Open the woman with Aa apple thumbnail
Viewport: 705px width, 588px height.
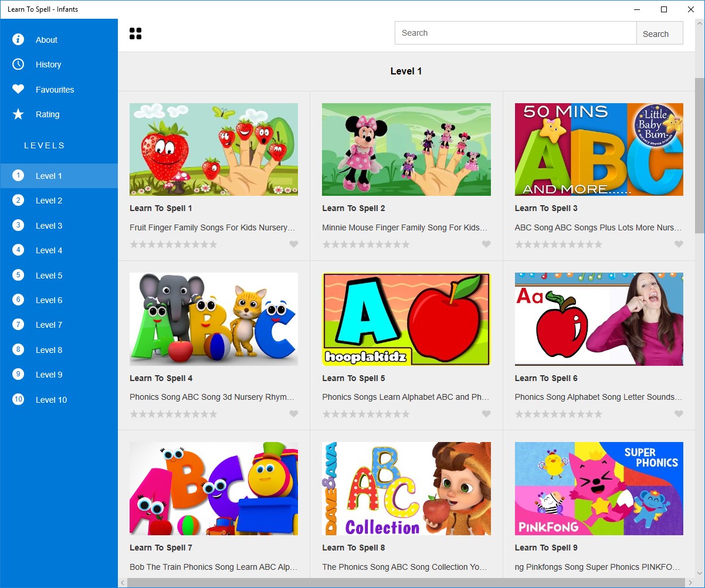599,319
